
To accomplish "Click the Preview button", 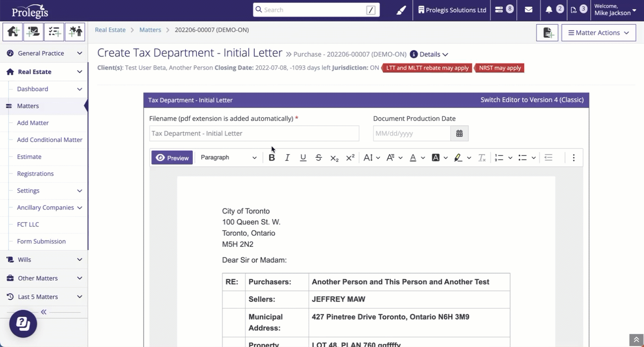I will point(172,158).
